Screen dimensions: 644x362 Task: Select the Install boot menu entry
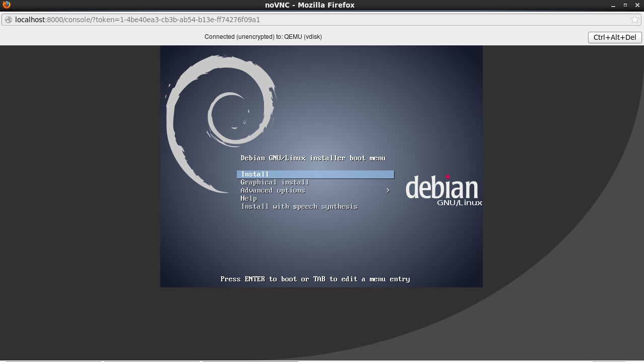coord(315,174)
